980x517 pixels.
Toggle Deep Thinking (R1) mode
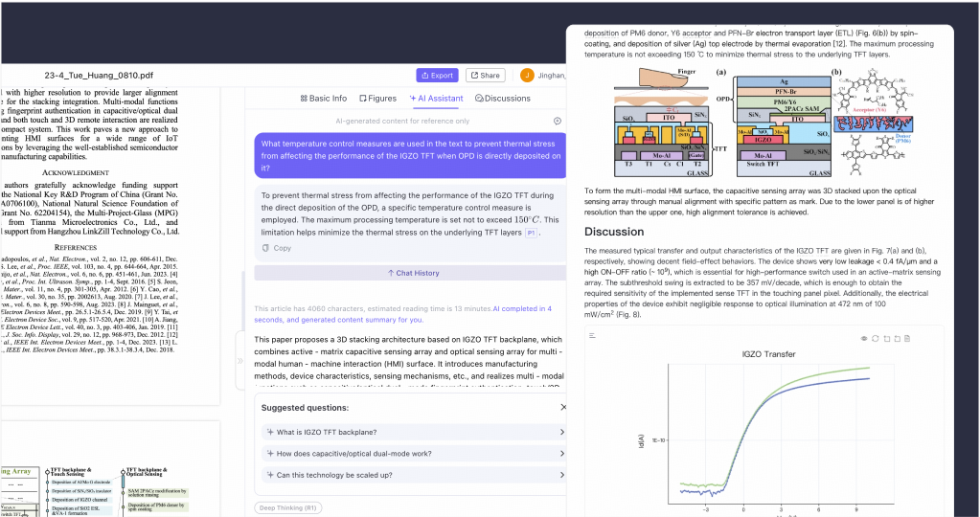[x=288, y=507]
